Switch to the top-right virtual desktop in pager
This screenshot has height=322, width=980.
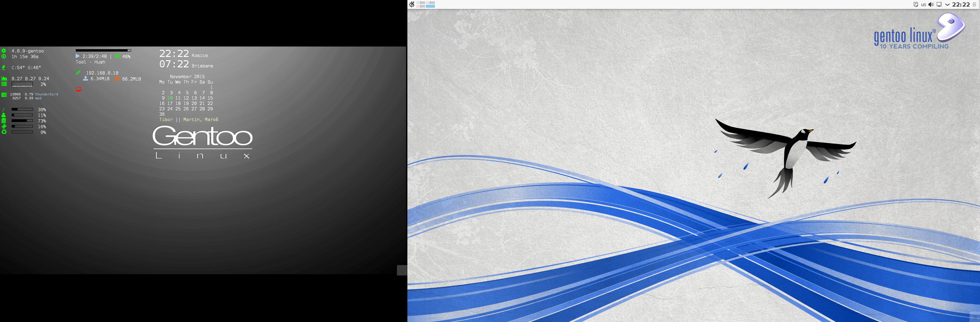(430, 3)
